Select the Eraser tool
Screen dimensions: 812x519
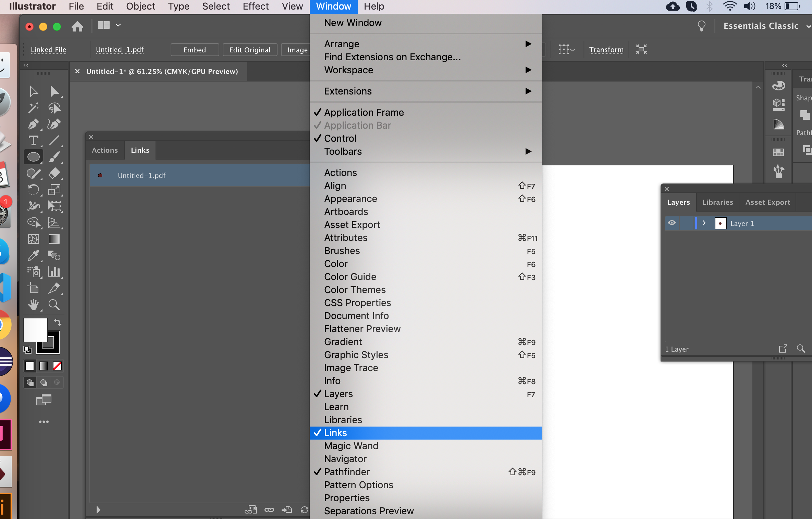[54, 174]
